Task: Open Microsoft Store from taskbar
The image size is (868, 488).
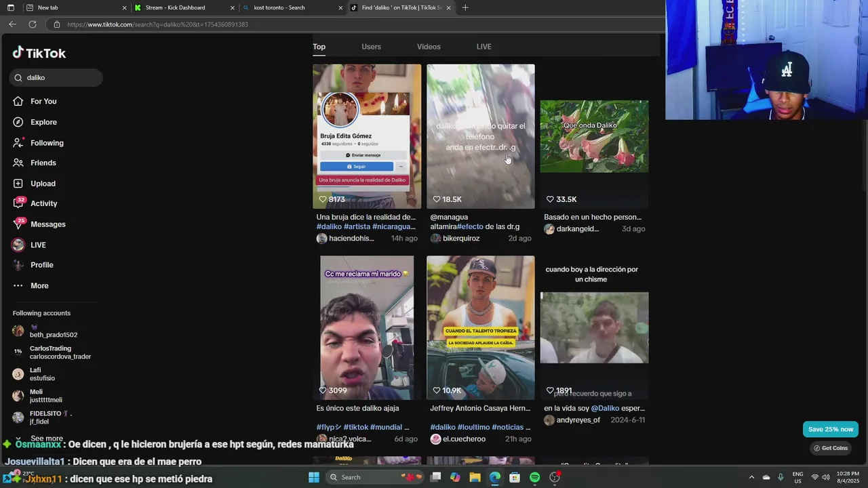Action: [515, 477]
